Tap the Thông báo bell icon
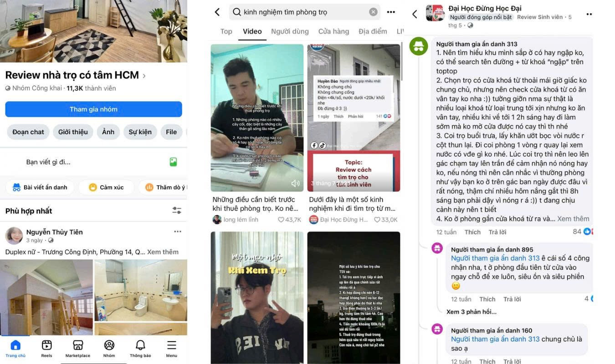The image size is (615, 364). pos(140,345)
